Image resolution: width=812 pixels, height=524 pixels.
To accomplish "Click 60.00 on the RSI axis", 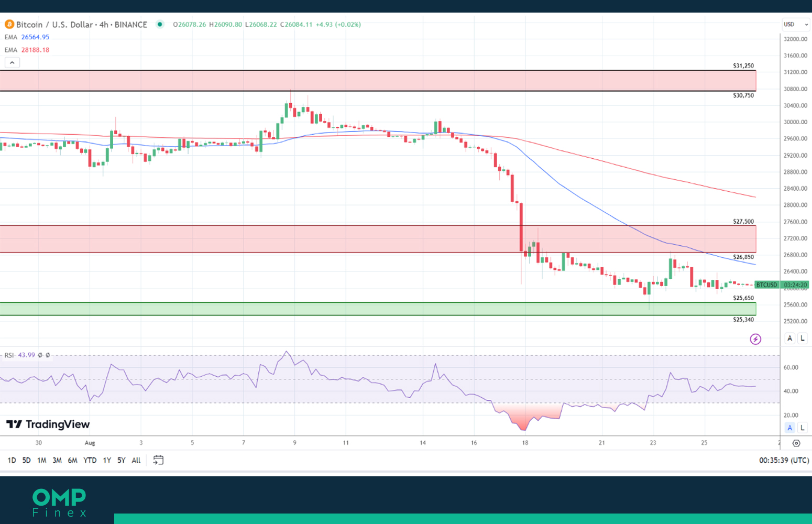I will pyautogui.click(x=791, y=367).
